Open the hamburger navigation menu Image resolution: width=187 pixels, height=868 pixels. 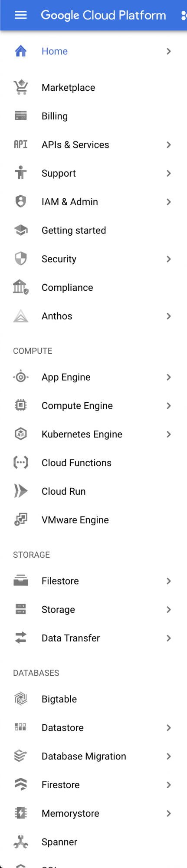point(21,15)
